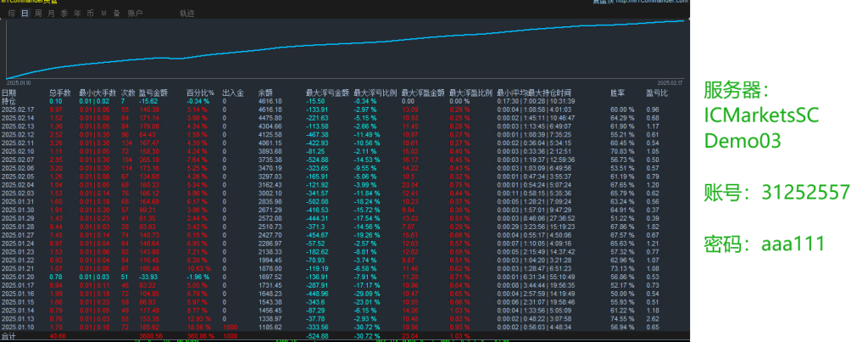The width and height of the screenshot is (868, 342).
Task: Select the 2025.02.12 date row
Action: point(345,135)
